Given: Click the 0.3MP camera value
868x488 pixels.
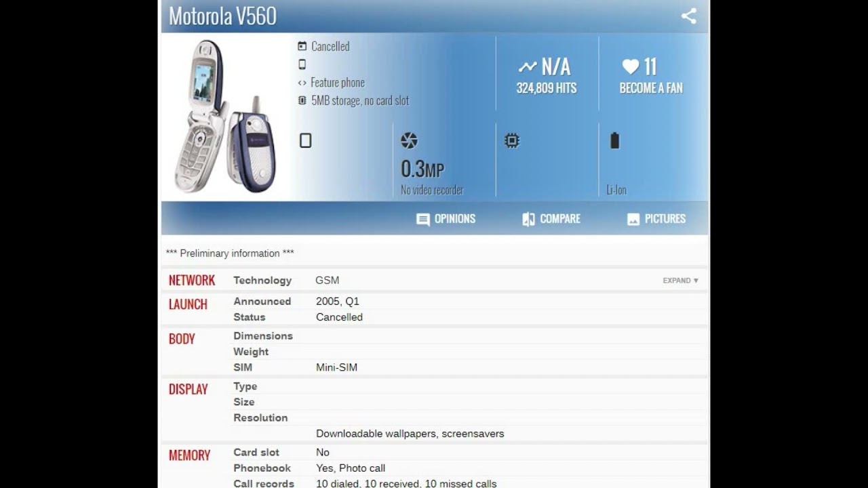Looking at the screenshot, I should (x=422, y=168).
